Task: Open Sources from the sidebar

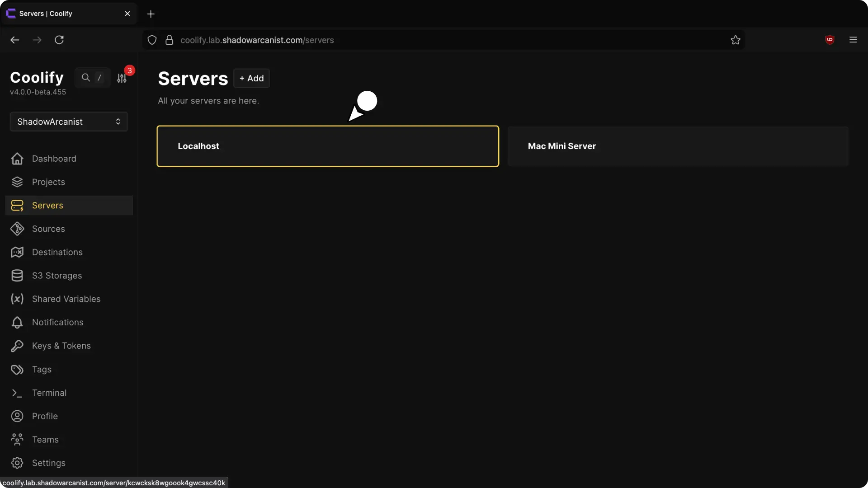Action: point(48,229)
